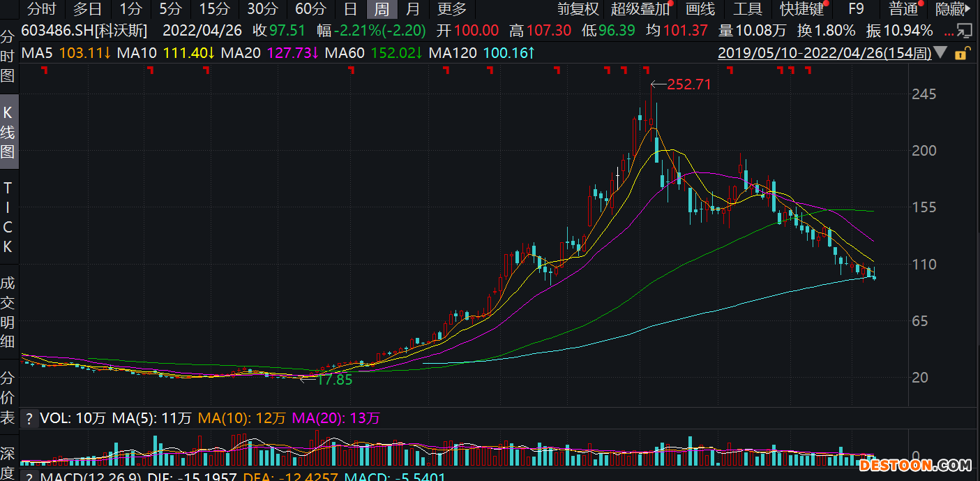980x481 pixels.
Task: Expand the 隐藏 hide panel arrow
Action: 955,9
